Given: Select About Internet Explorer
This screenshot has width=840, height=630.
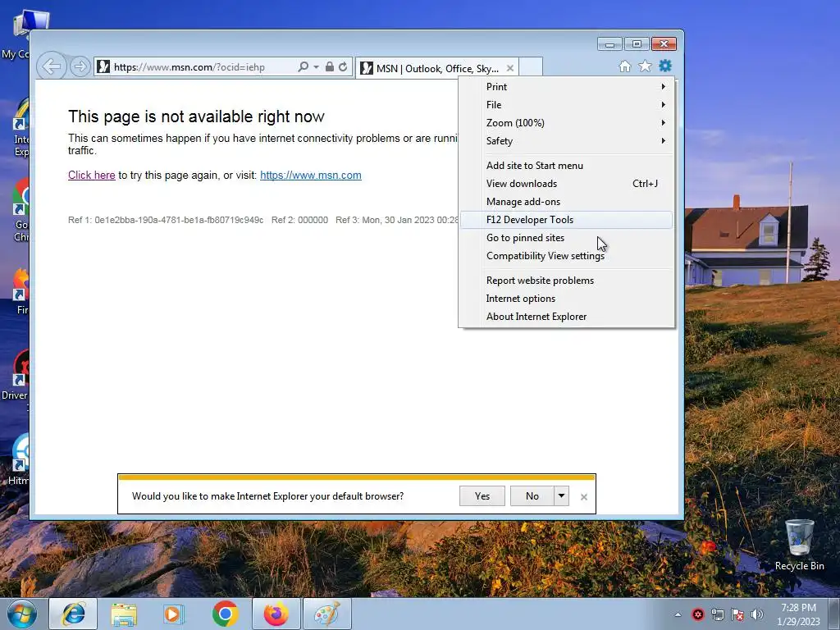Looking at the screenshot, I should (566, 317).
